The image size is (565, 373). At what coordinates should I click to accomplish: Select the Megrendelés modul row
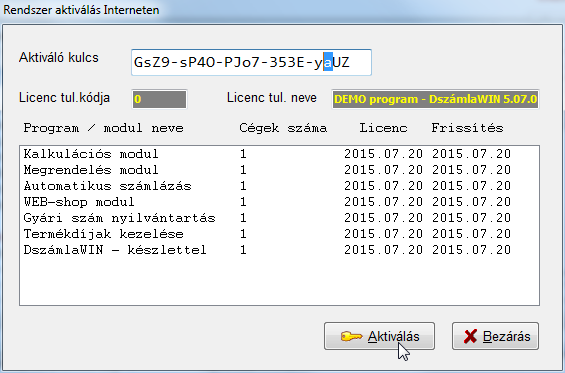pyautogui.click(x=279, y=170)
